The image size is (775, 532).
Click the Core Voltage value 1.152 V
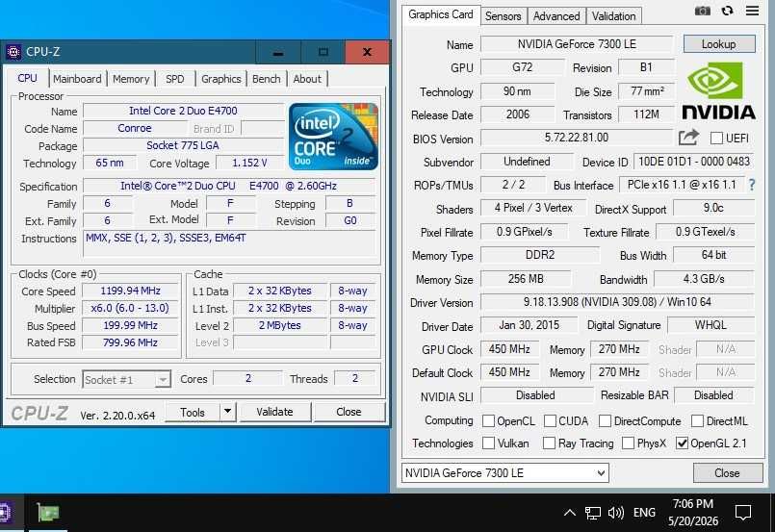pyautogui.click(x=249, y=163)
